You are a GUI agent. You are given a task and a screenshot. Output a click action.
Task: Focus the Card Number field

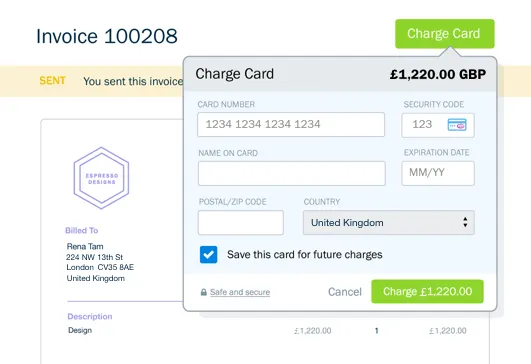click(x=291, y=125)
